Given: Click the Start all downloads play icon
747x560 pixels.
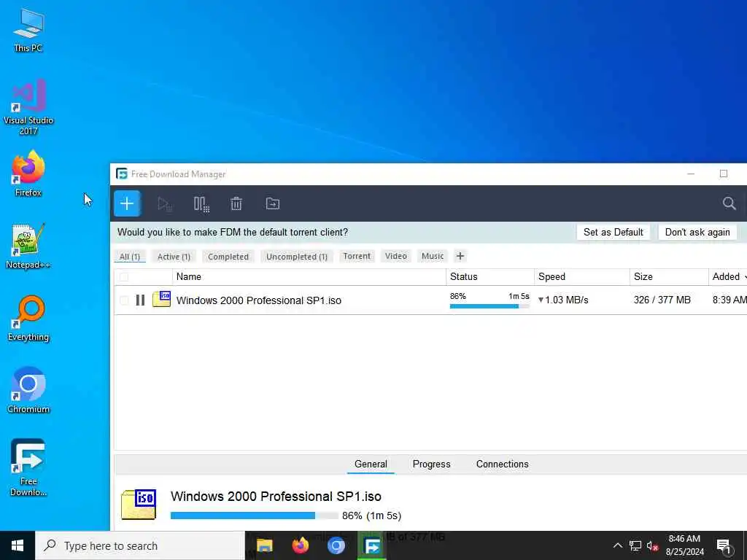Looking at the screenshot, I should pyautogui.click(x=164, y=204).
